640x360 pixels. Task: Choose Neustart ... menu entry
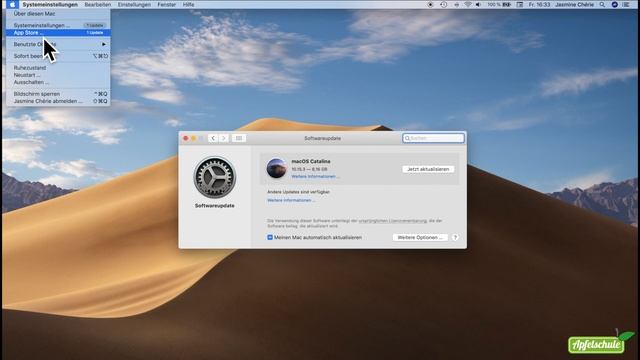pos(58,75)
